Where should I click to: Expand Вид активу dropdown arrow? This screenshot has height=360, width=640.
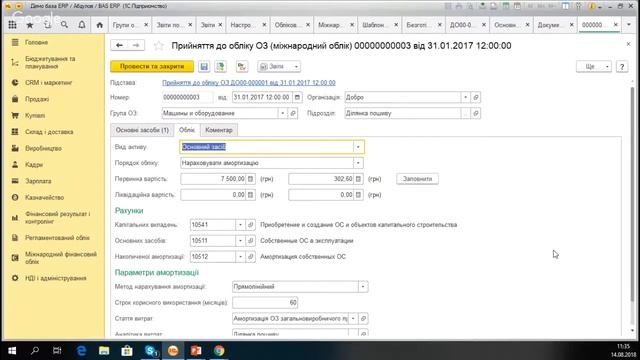point(358,147)
